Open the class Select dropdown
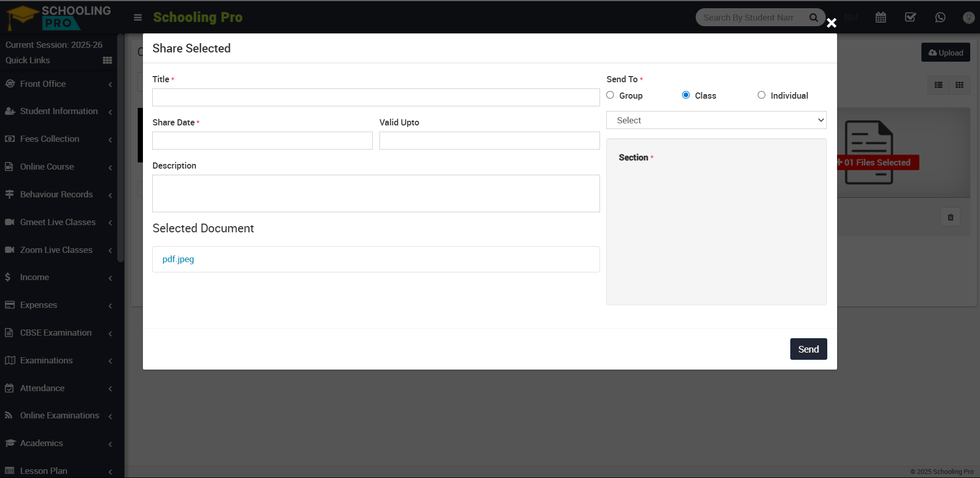This screenshot has width=980, height=478. [716, 120]
